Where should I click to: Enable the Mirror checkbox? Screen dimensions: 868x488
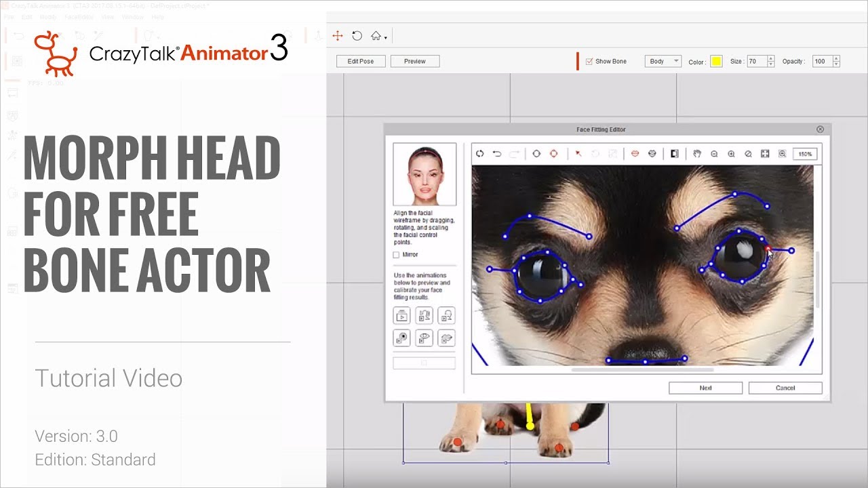pyautogui.click(x=396, y=255)
